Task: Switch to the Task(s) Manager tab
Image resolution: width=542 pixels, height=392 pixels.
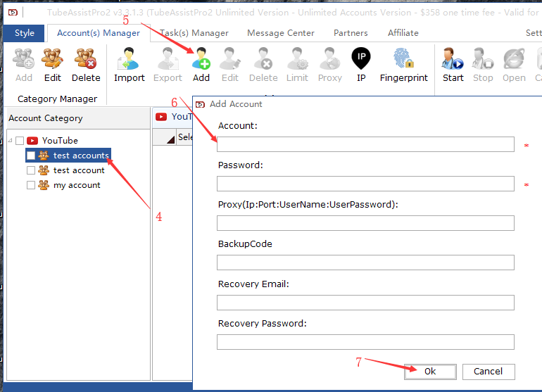Action: point(194,33)
